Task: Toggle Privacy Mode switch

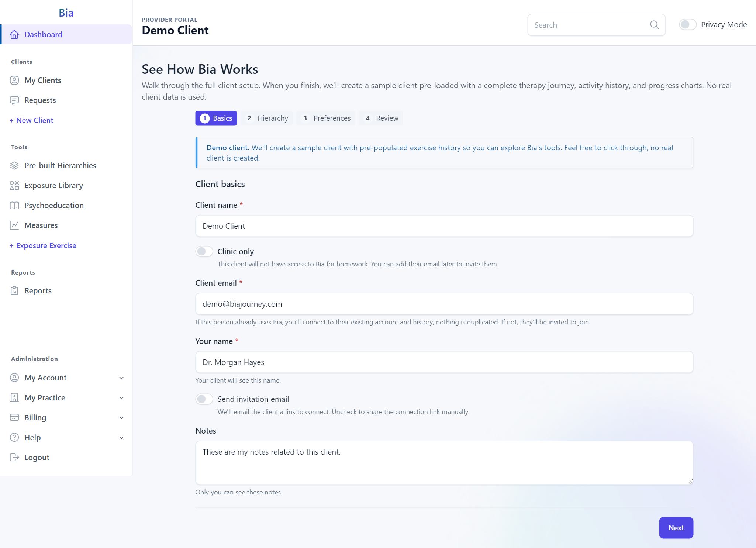Action: [688, 24]
